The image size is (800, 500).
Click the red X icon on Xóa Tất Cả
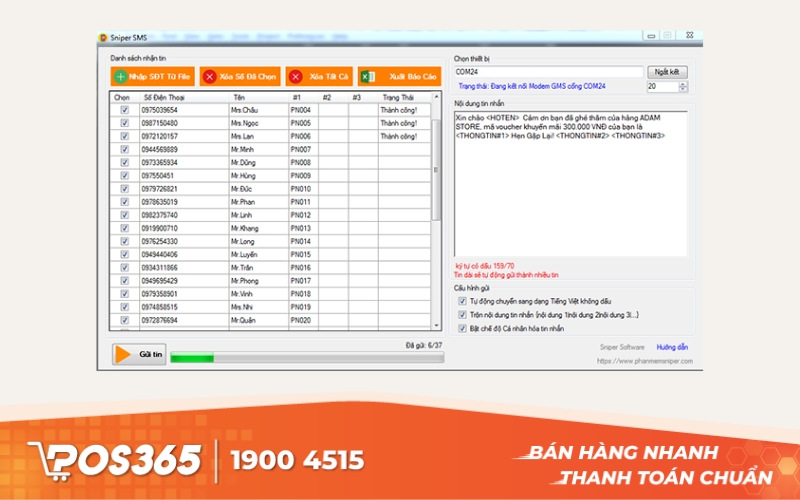tap(295, 77)
